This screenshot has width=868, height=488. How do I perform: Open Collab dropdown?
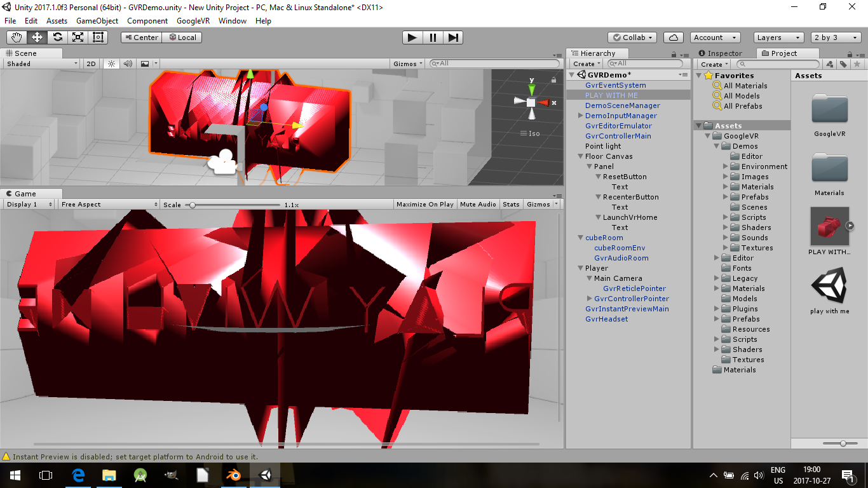(x=632, y=37)
